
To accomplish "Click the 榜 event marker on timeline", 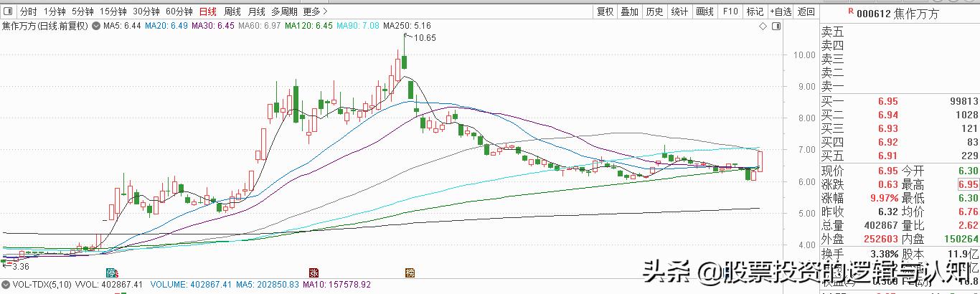I will tap(410, 272).
